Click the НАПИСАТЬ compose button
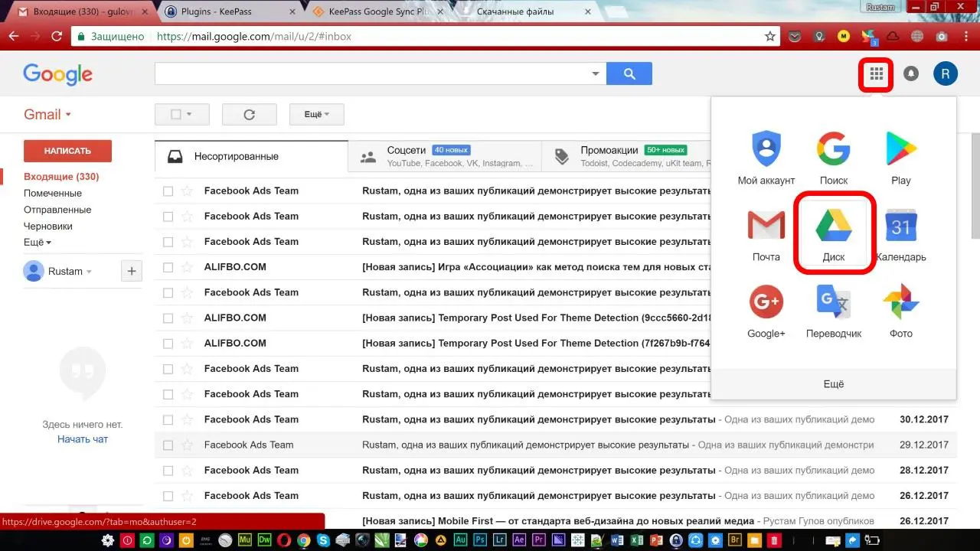Viewport: 980px width, 551px height. point(67,151)
